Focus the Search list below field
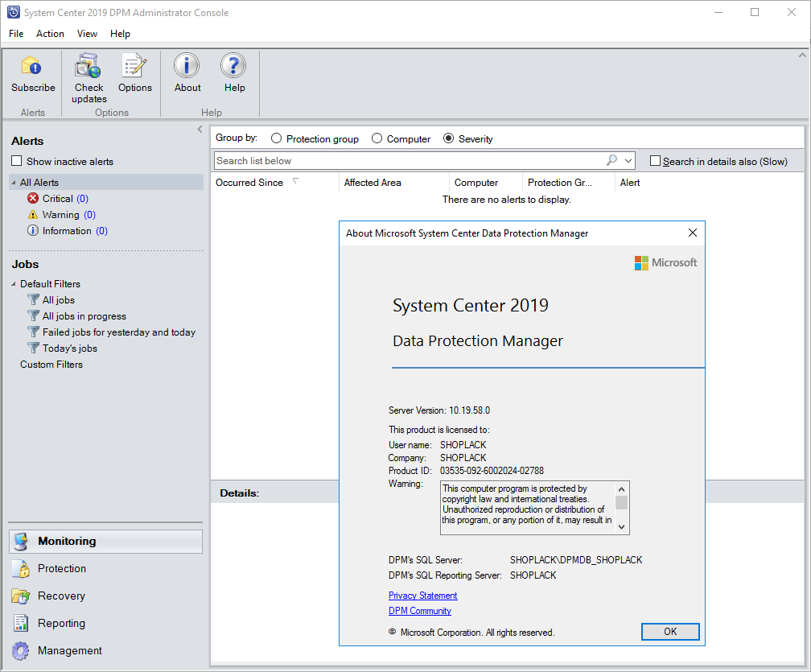The height and width of the screenshot is (672, 811). click(x=410, y=161)
